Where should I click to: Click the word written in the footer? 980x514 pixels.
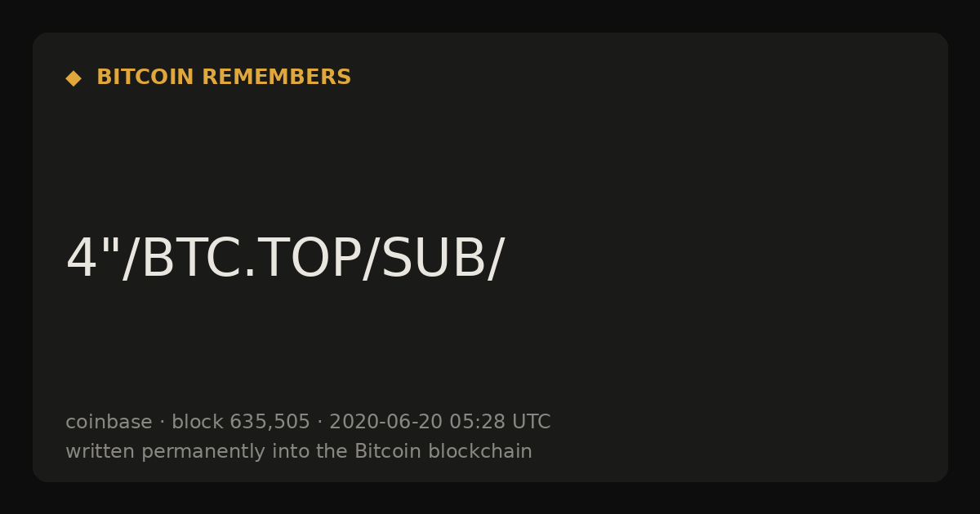click(x=100, y=451)
